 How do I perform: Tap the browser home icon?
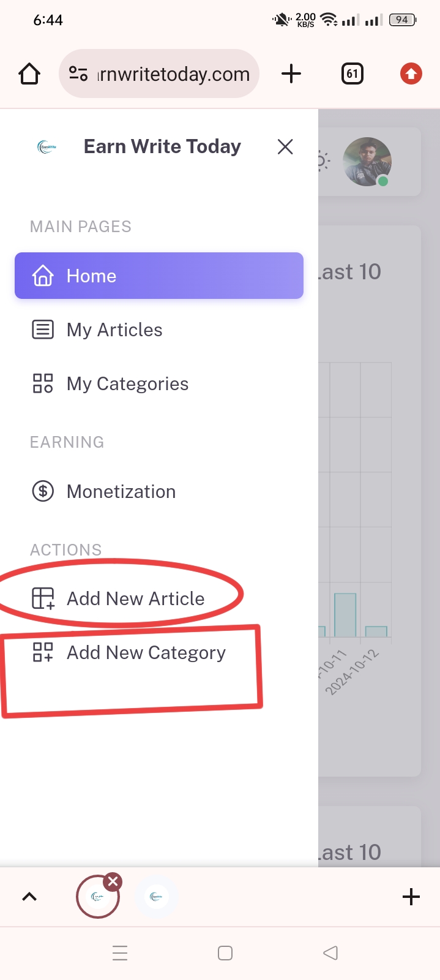[29, 74]
